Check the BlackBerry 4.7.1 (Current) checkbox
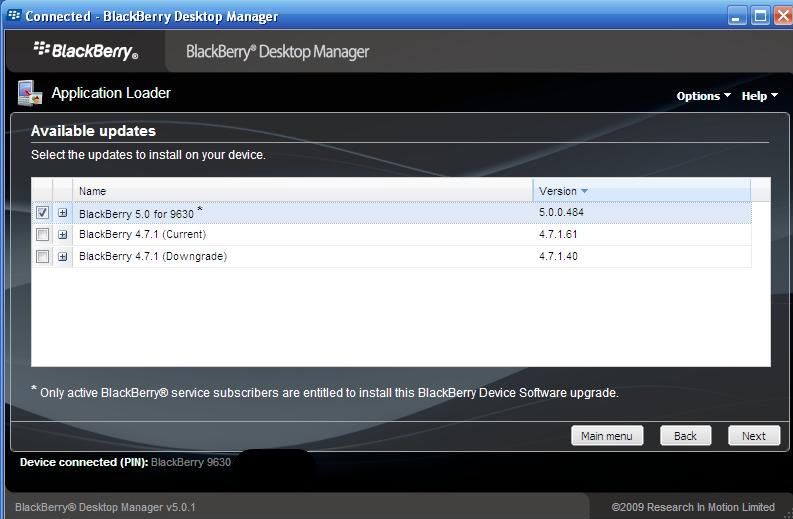 42,234
